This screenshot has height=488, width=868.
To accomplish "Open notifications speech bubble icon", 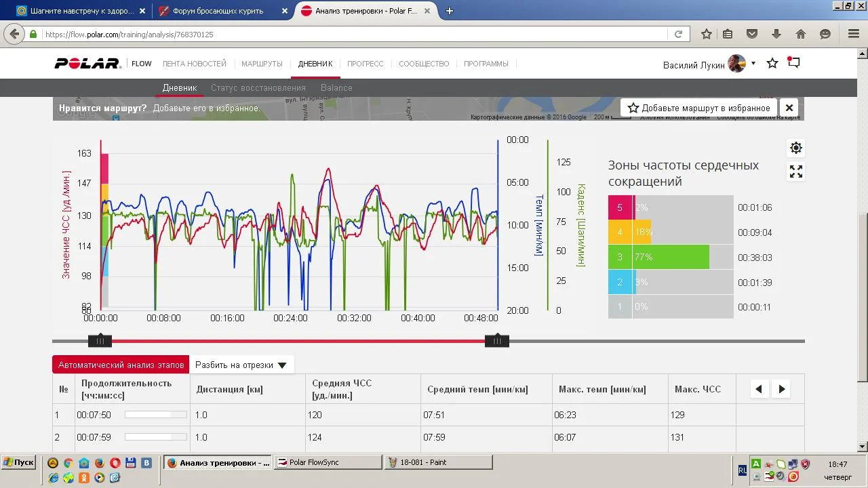I will pos(794,63).
